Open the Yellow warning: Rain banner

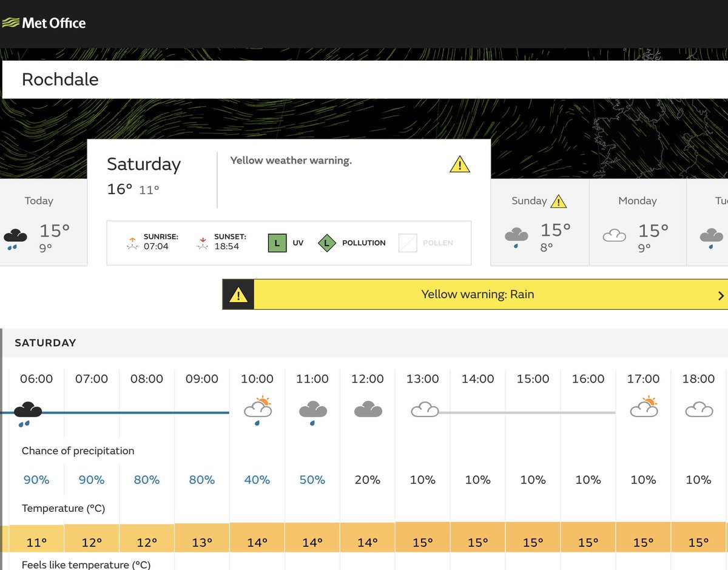[475, 295]
